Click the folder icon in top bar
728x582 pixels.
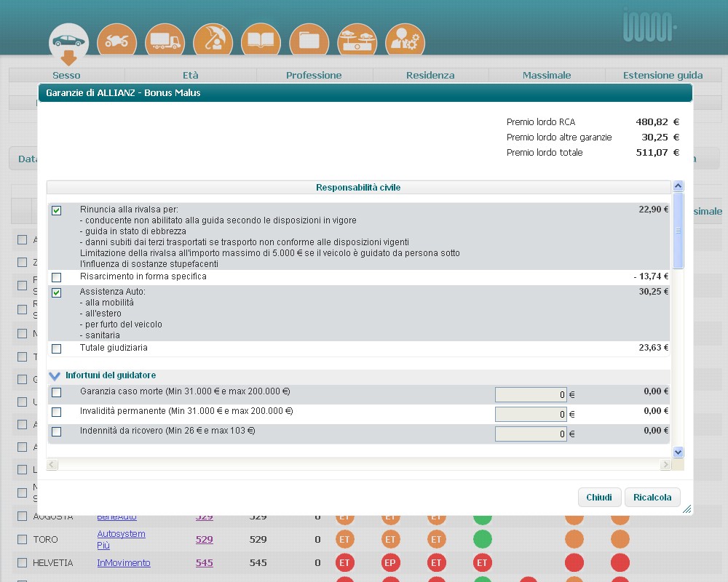tap(309, 41)
